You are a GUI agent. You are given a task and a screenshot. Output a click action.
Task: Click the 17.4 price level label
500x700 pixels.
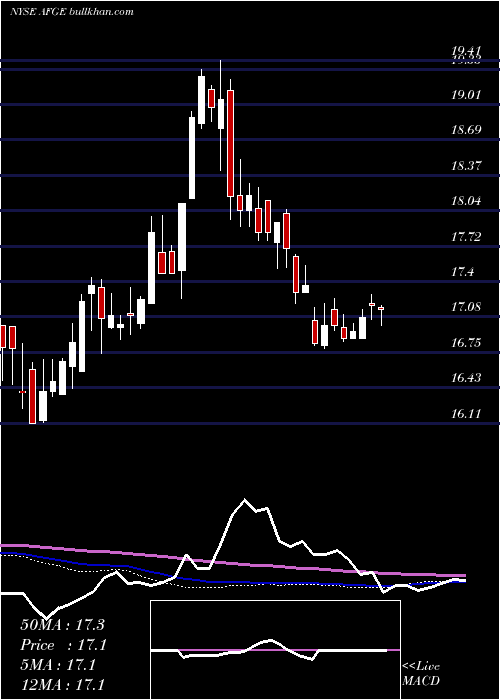pyautogui.click(x=462, y=271)
